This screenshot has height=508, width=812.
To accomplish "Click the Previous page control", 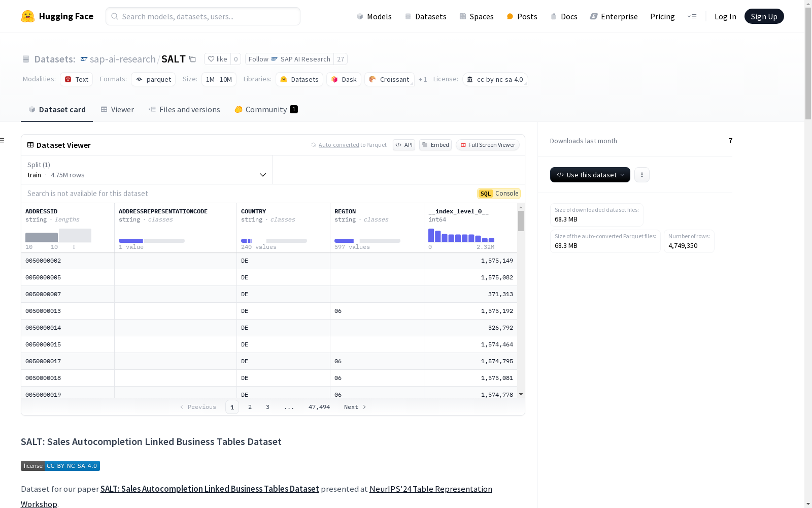I will pyautogui.click(x=198, y=407).
